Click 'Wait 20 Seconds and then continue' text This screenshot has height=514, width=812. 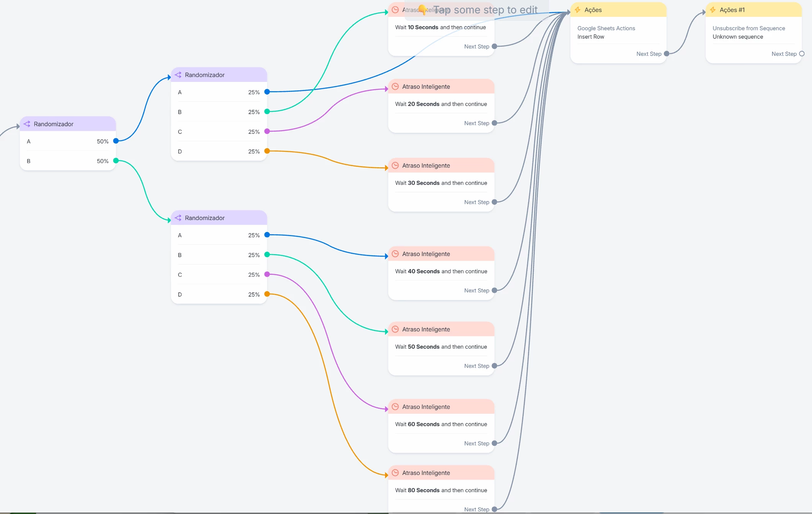pyautogui.click(x=441, y=104)
